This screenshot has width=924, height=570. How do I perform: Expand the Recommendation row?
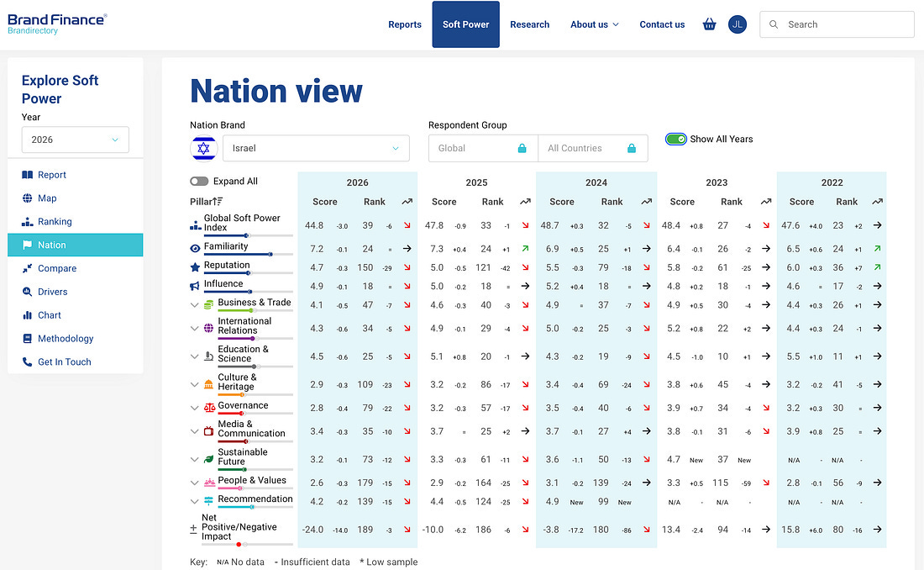click(x=194, y=501)
